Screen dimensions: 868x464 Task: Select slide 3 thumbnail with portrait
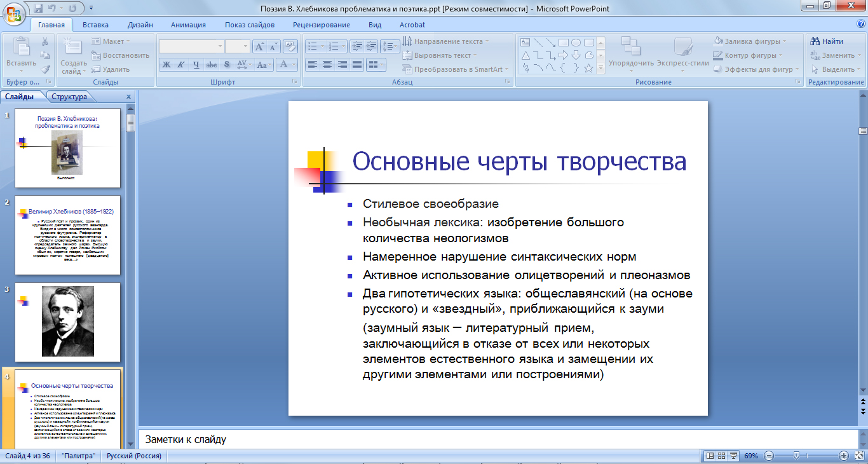tap(67, 322)
